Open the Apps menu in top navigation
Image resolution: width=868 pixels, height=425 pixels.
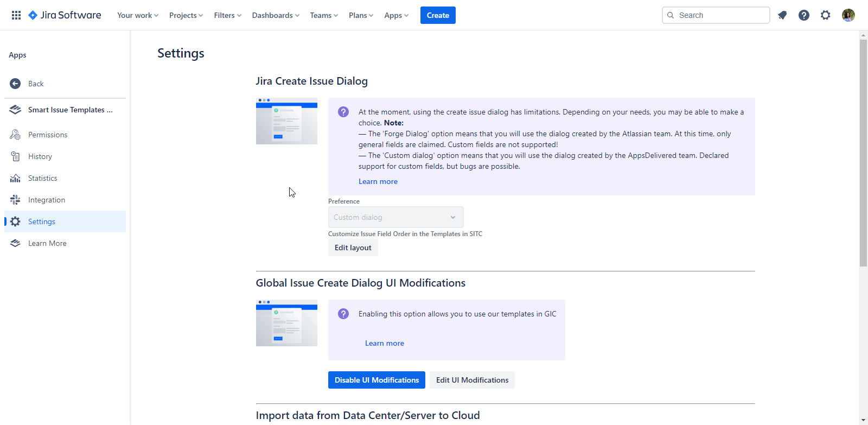pos(396,15)
